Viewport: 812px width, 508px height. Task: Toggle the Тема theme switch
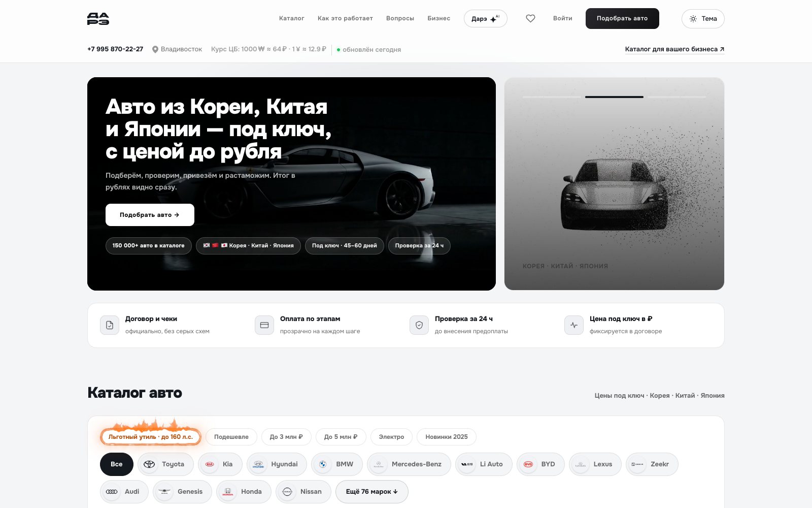tap(703, 19)
